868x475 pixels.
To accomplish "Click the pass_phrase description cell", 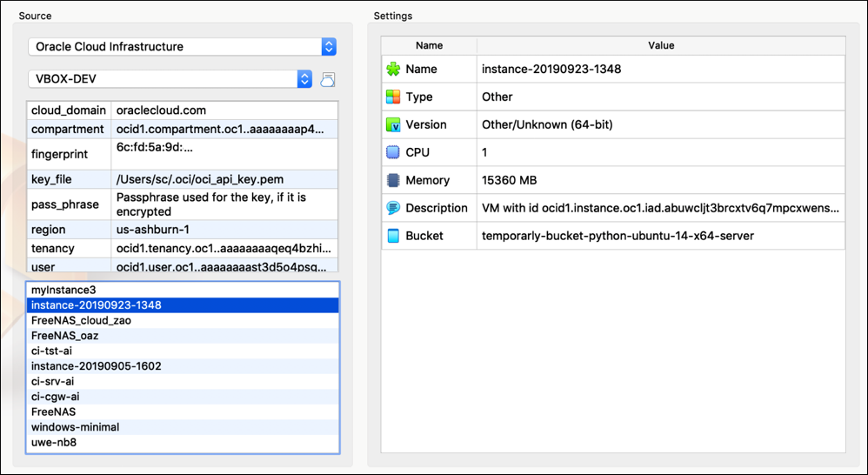I will point(224,204).
